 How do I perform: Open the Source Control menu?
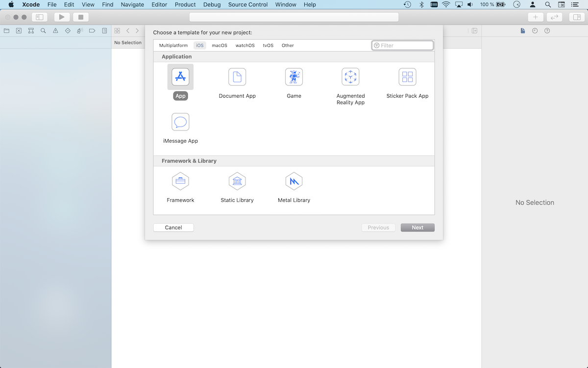click(x=247, y=4)
